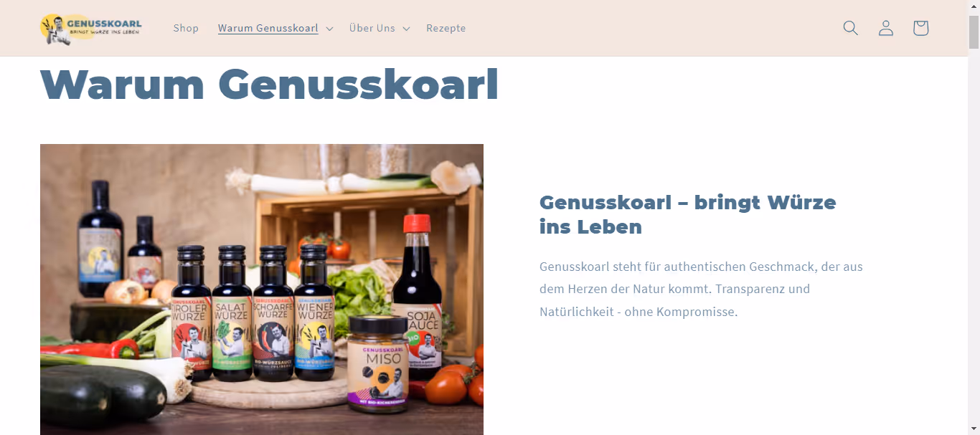Click the Miso jar in the photo
The width and height of the screenshot is (980, 435).
[x=378, y=364]
